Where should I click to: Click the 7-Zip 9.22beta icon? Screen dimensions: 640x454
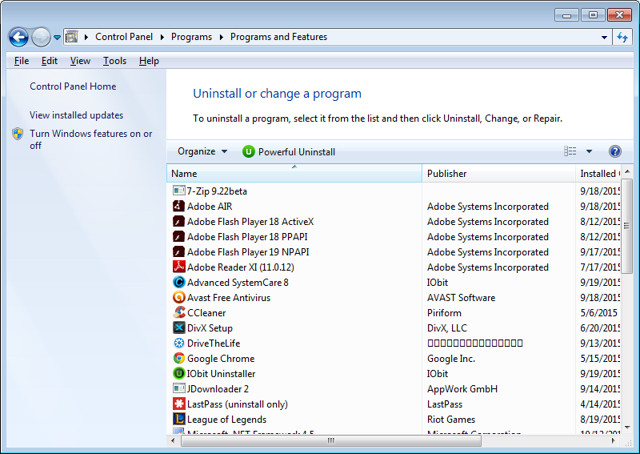tap(179, 191)
